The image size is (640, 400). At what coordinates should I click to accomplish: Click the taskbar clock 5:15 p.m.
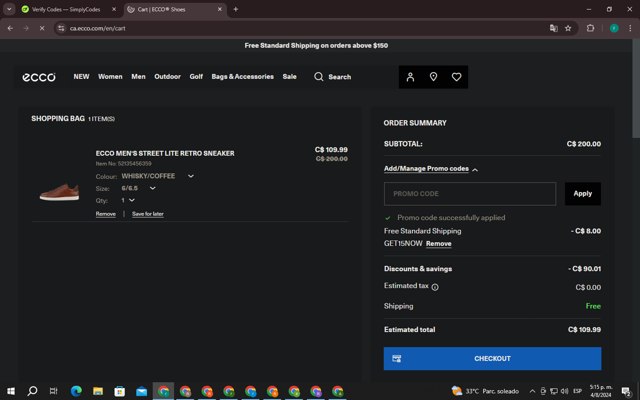click(600, 391)
